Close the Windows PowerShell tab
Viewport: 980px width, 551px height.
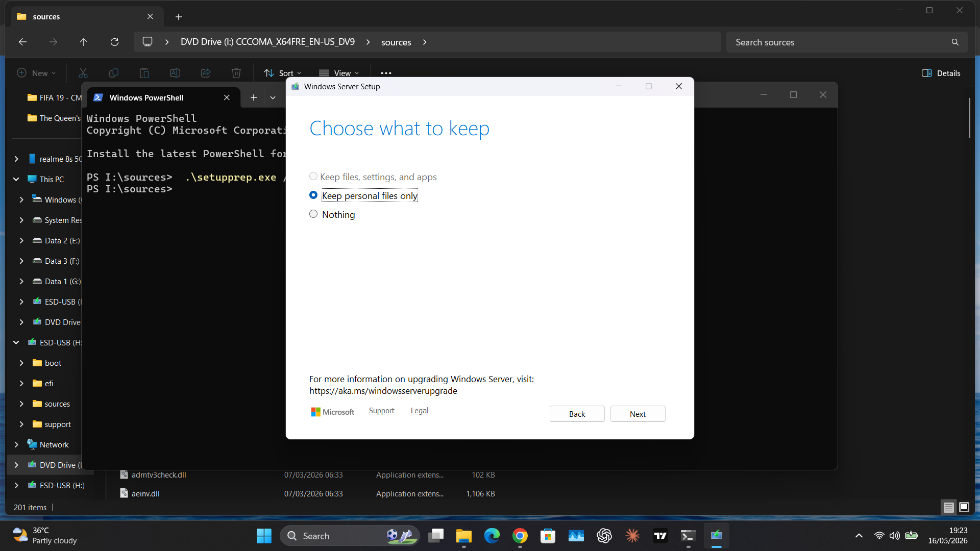[227, 97]
